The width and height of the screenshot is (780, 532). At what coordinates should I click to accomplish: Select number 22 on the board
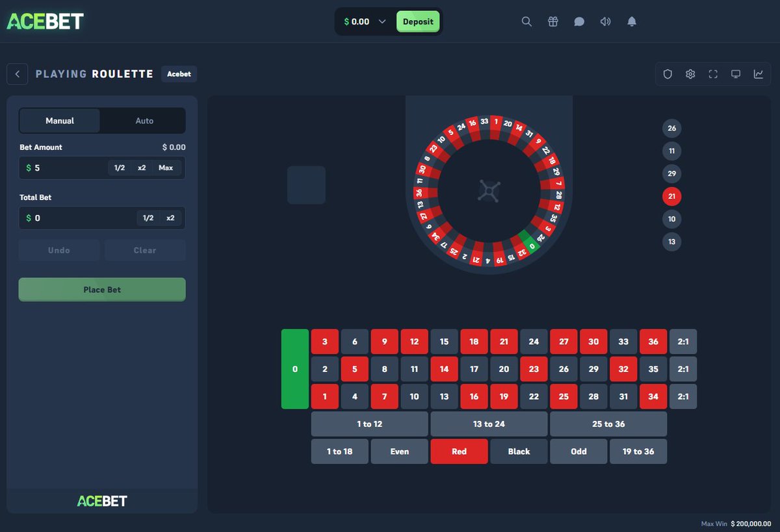coord(534,396)
